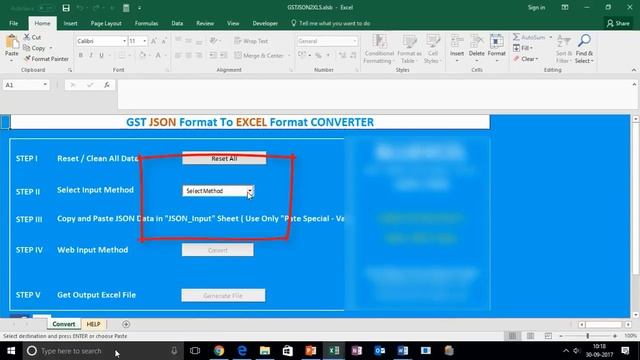Screen dimensions: 640x360
Task: Switch to the Insert tab
Action: (x=70, y=23)
